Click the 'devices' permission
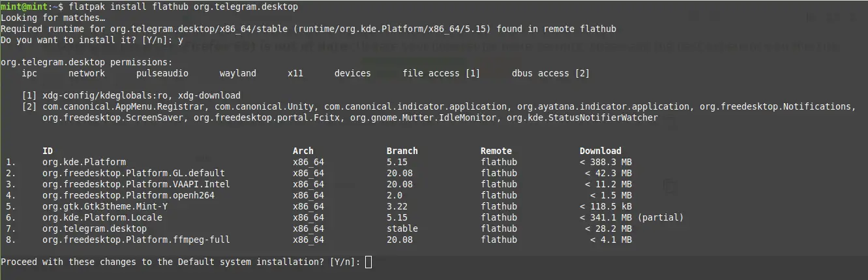 pyautogui.click(x=353, y=73)
